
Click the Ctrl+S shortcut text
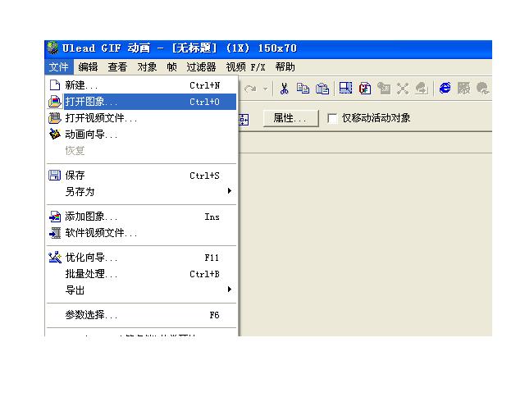click(x=204, y=176)
